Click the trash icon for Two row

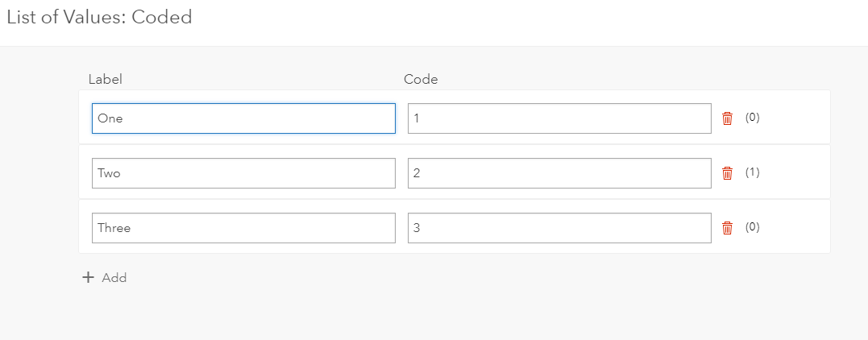click(727, 173)
